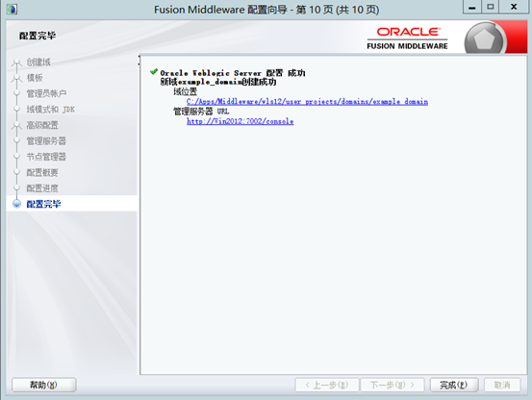Open the 帮助(H) help button
This screenshot has width=532, height=400.
[43, 385]
